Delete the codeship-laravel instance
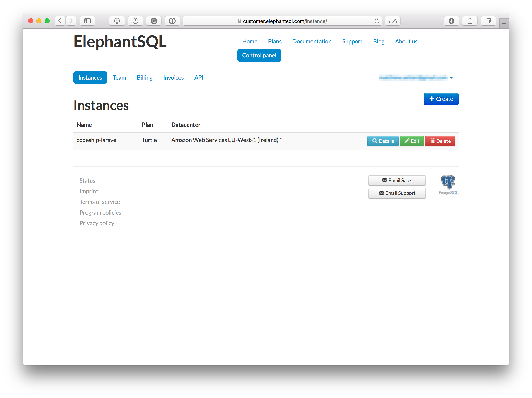Image resolution: width=532 pixels, height=398 pixels. pyautogui.click(x=440, y=141)
